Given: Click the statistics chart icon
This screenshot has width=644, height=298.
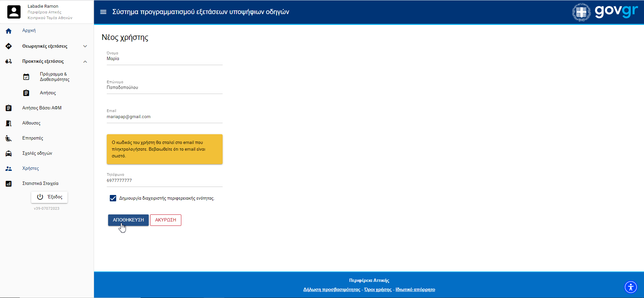Looking at the screenshot, I should point(9,184).
